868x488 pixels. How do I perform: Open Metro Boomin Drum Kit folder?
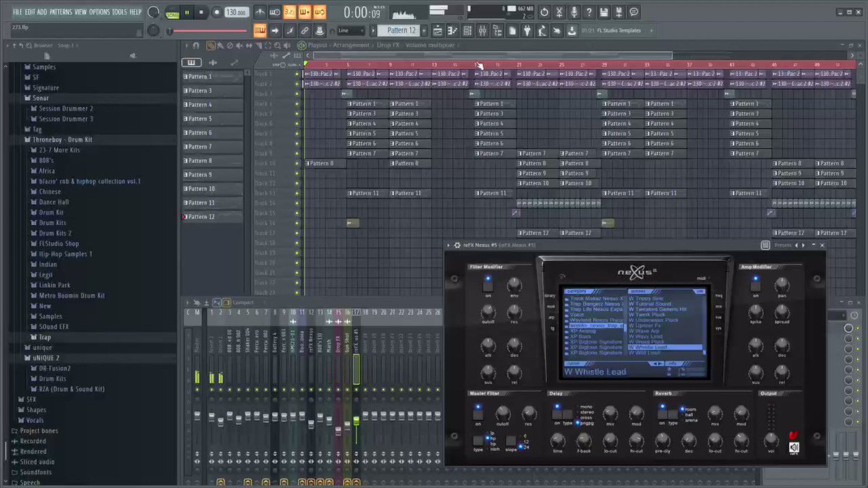point(72,296)
